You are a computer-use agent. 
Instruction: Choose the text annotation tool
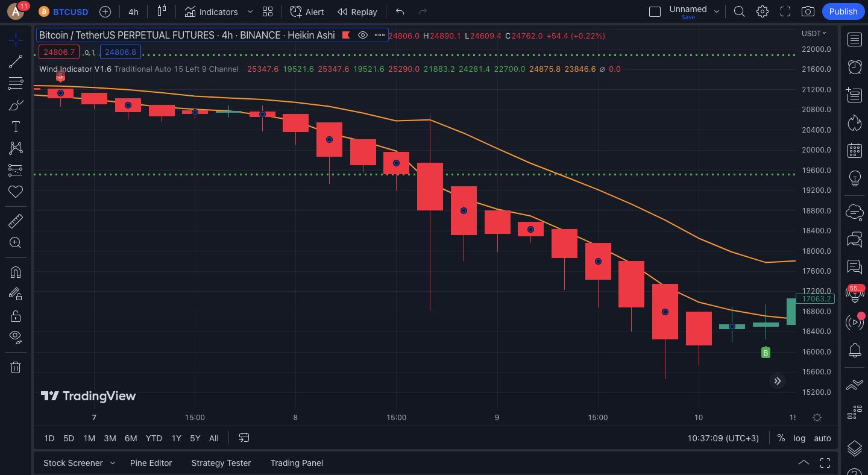point(16,127)
